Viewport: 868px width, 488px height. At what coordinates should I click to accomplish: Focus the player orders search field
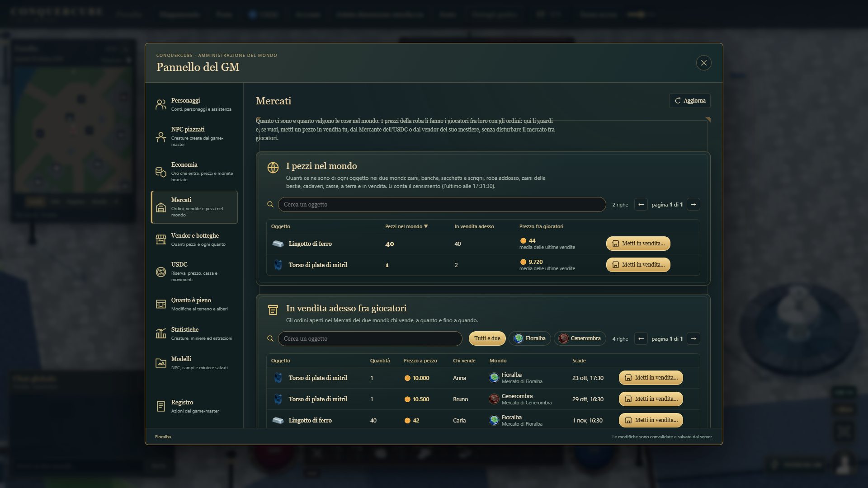coord(370,338)
